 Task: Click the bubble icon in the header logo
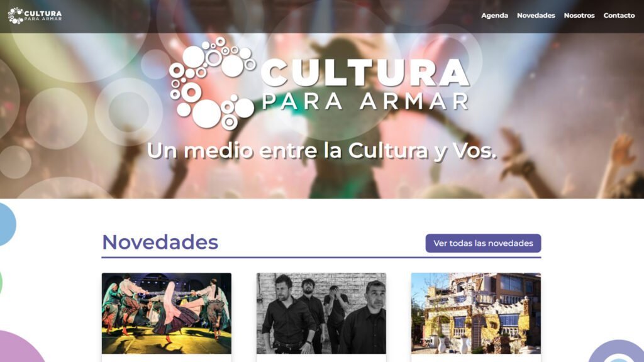click(x=15, y=16)
